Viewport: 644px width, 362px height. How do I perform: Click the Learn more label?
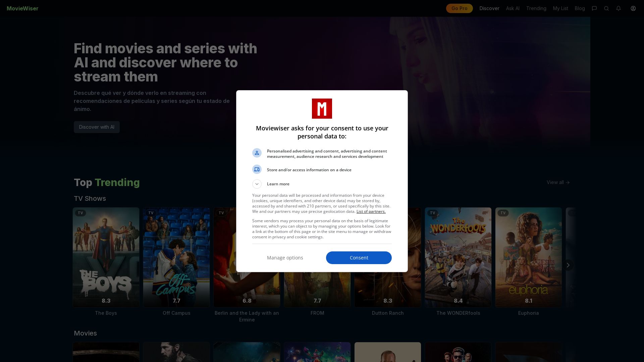[x=278, y=184]
